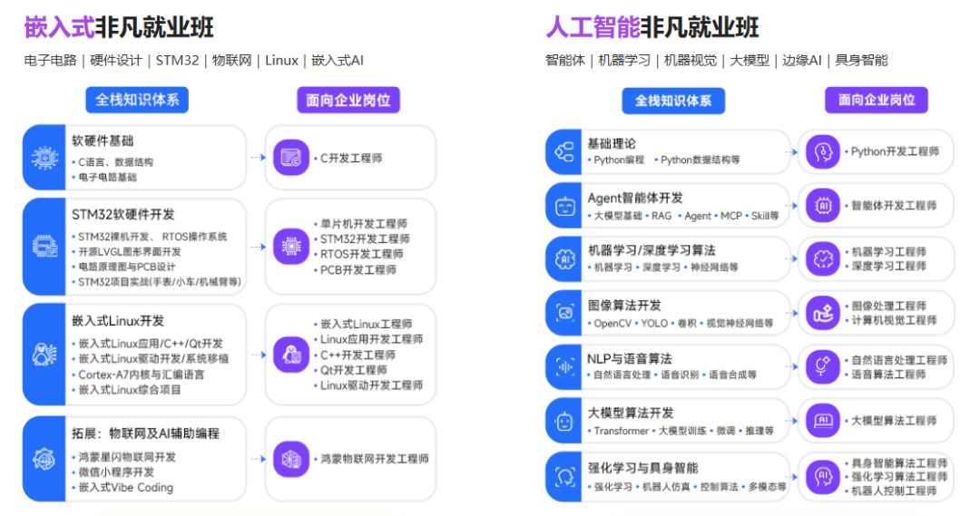Click 全栈知识体系 button under 人工智能非凡就业班
Screen dimensions: 980x516
(x=673, y=101)
